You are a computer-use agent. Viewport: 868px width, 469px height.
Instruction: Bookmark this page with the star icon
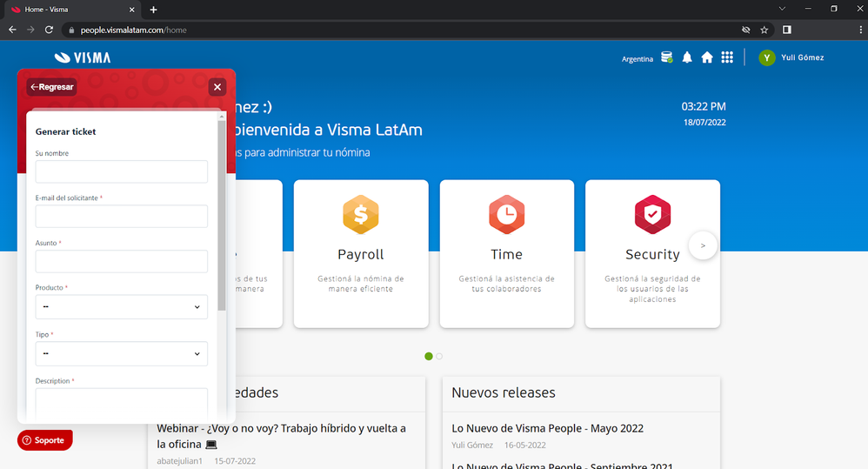(764, 30)
